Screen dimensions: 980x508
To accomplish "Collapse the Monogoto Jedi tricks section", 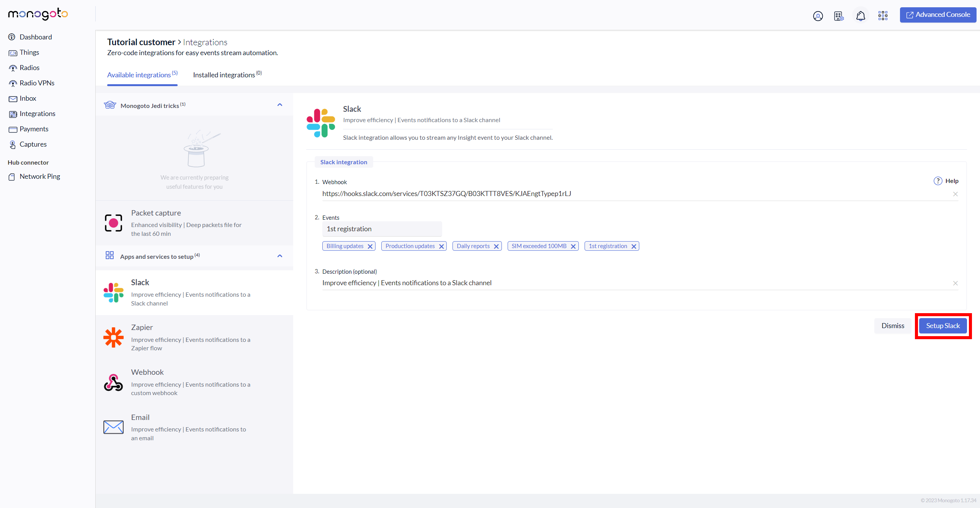I will (280, 105).
